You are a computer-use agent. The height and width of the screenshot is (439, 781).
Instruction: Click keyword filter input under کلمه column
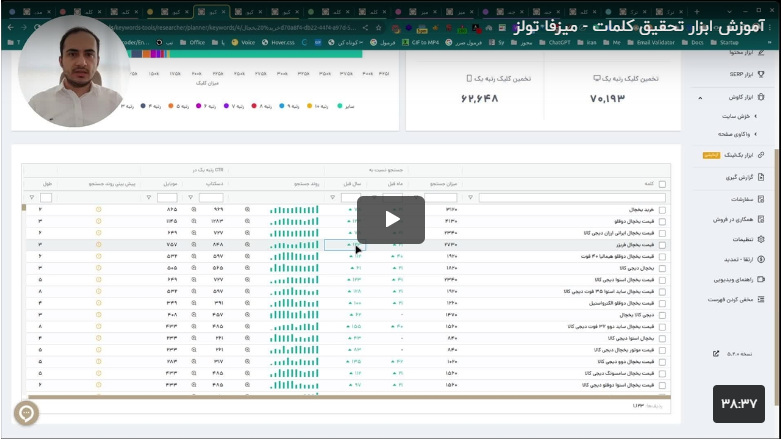[x=572, y=198]
